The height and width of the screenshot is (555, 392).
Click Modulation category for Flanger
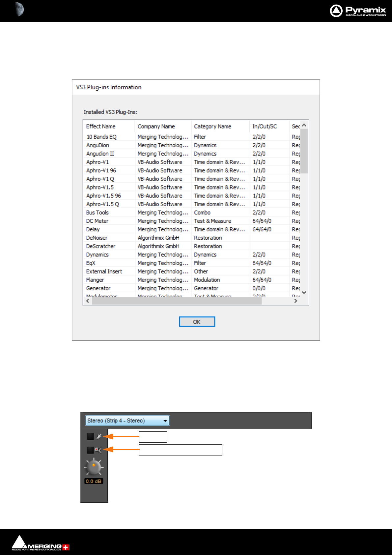(207, 280)
